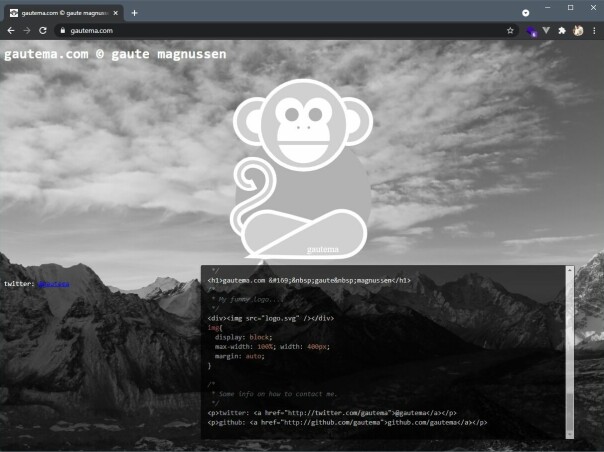The image size is (604, 452).
Task: Reload the gautema.com page
Action: (x=43, y=30)
